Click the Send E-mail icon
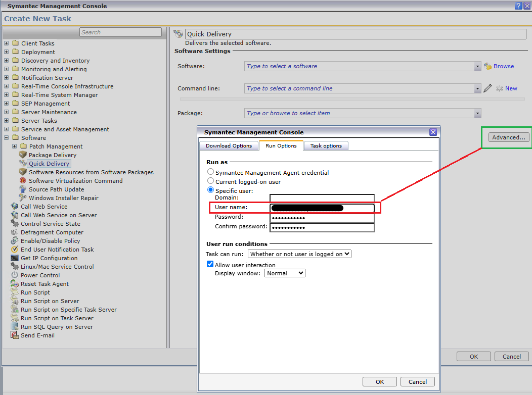 [15, 335]
